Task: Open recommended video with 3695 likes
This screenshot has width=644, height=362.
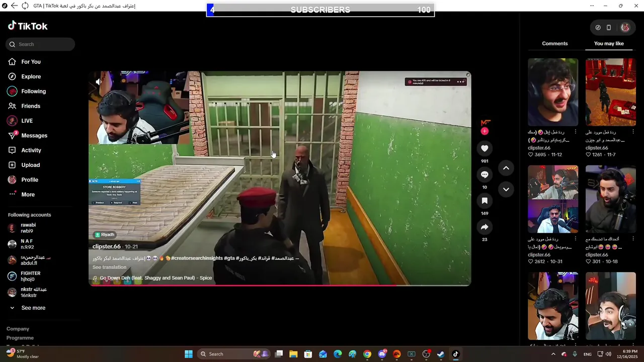Action: pos(553,92)
